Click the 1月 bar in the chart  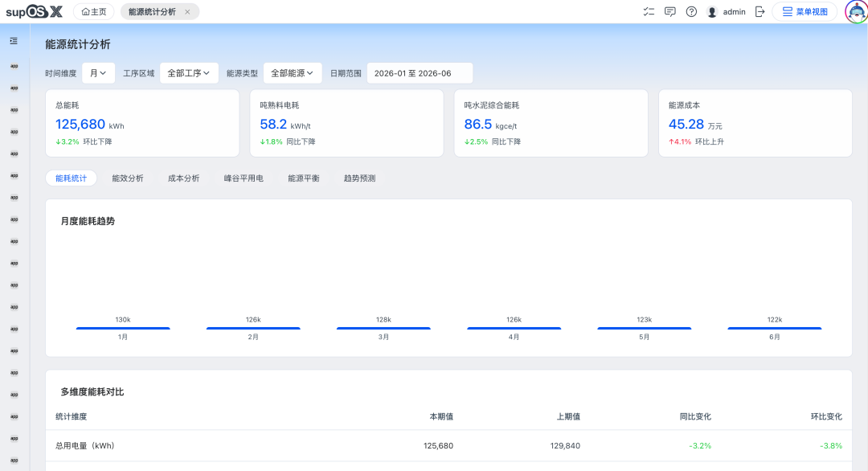coord(123,328)
